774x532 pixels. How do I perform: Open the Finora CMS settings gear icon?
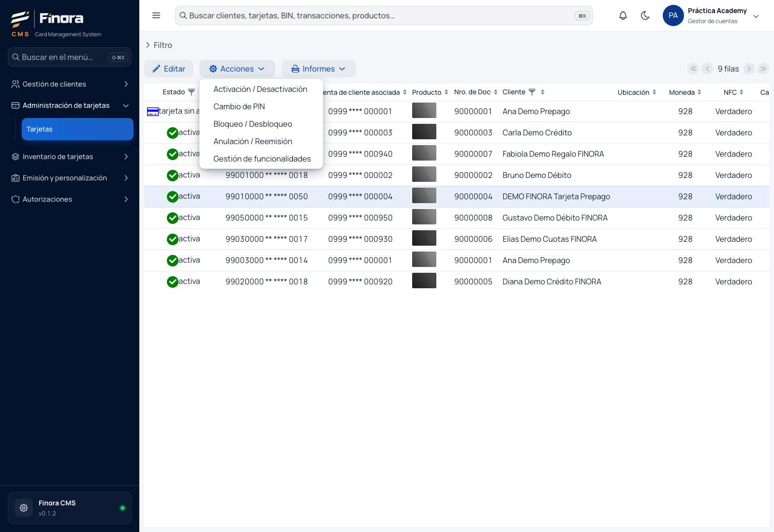(x=24, y=508)
